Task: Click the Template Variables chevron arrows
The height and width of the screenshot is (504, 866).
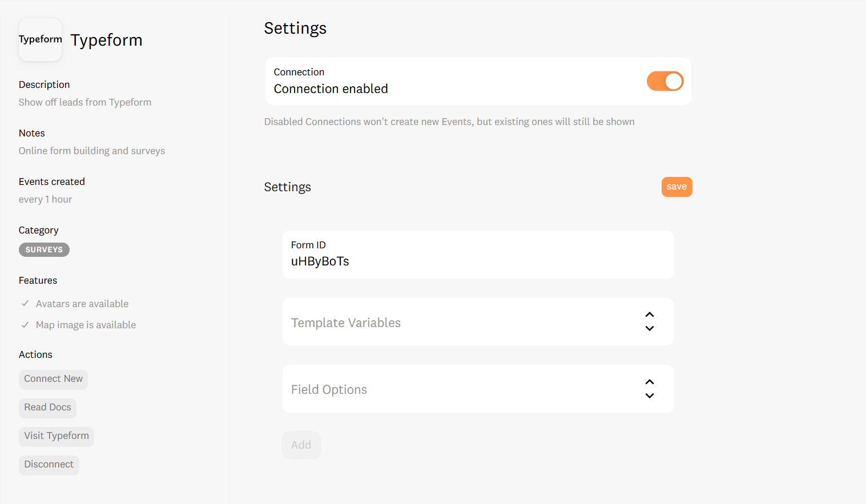Action: click(x=649, y=321)
